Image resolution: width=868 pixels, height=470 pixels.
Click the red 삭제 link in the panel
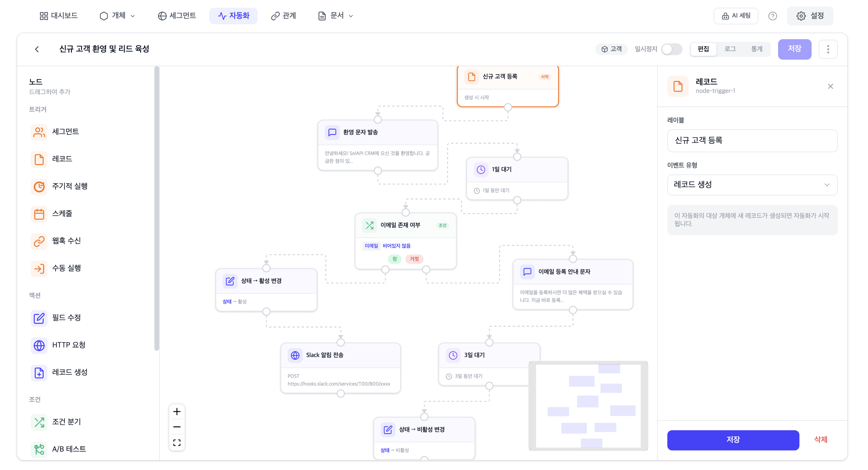[x=820, y=440]
